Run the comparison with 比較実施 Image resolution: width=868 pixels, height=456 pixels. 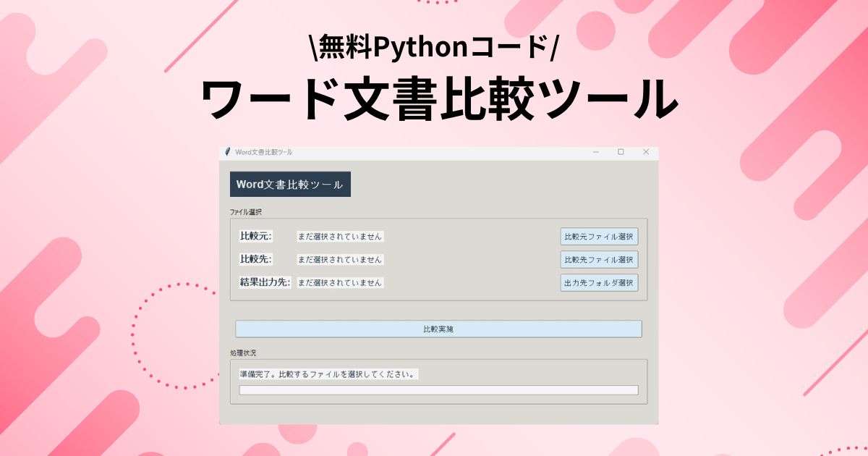tap(438, 329)
